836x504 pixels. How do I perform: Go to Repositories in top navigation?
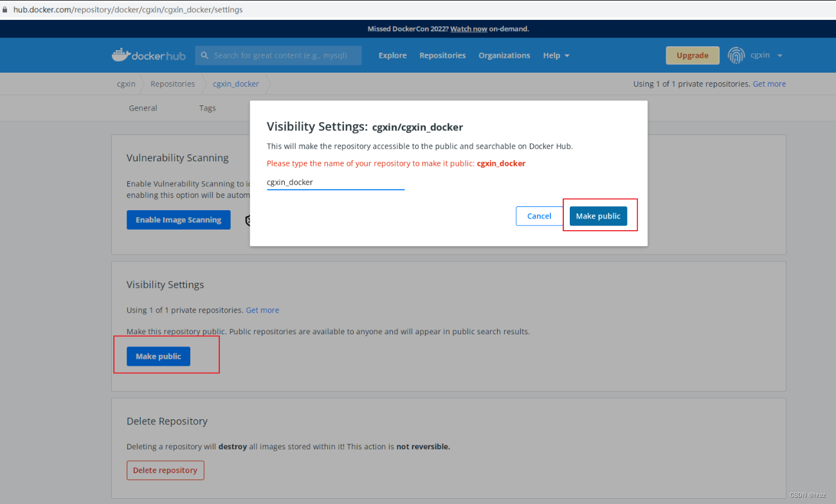tap(442, 55)
